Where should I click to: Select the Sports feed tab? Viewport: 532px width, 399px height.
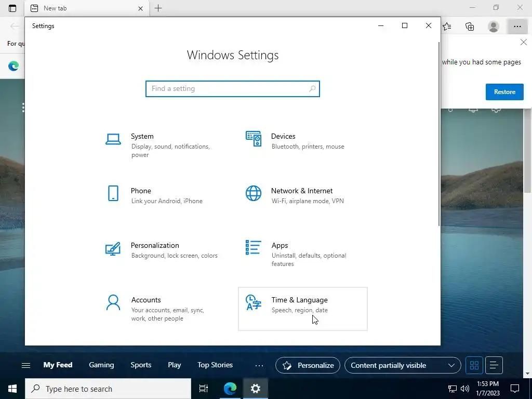(x=141, y=365)
